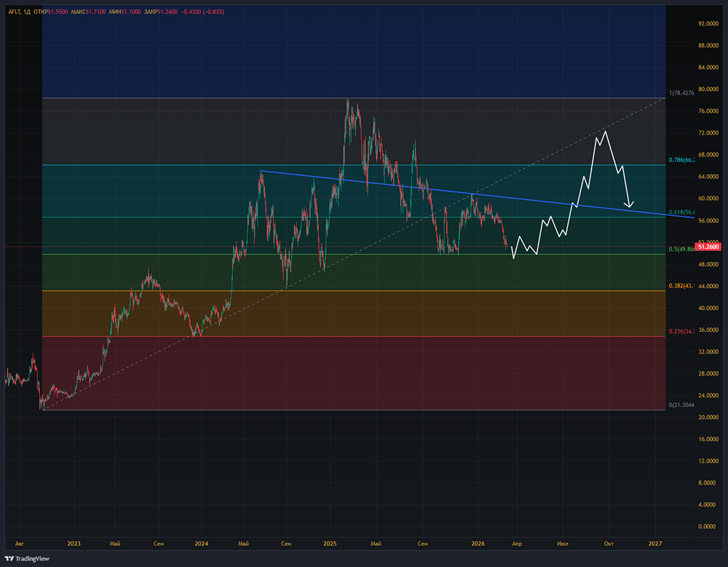Click the Fibonacci 0.786 level label
The width and height of the screenshot is (728, 567).
pyautogui.click(x=681, y=159)
